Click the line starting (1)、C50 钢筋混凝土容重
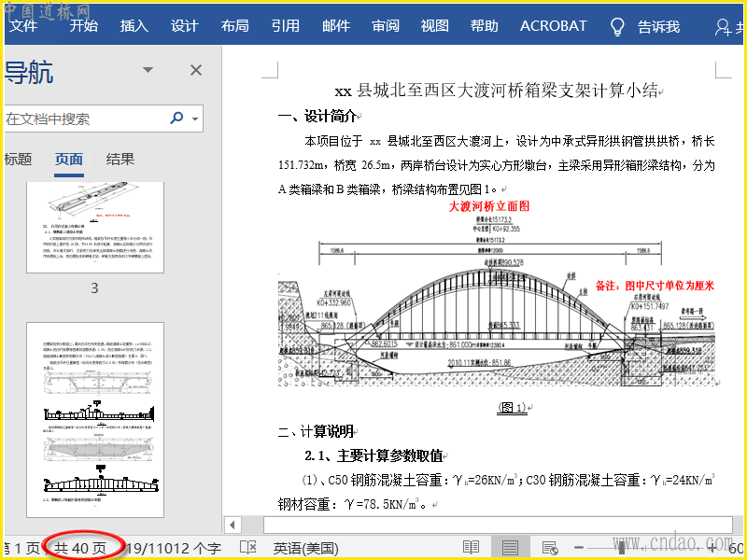This screenshot has height=560, width=747. (x=508, y=480)
